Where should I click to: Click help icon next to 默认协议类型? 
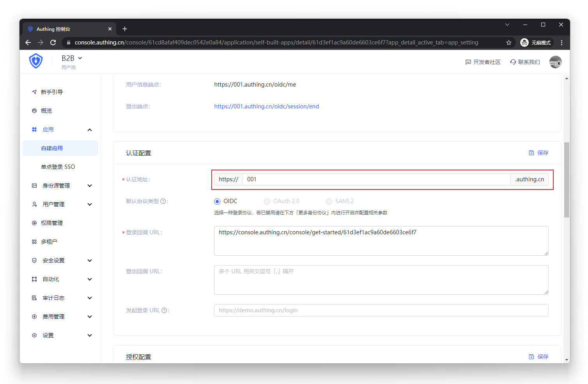(x=163, y=201)
